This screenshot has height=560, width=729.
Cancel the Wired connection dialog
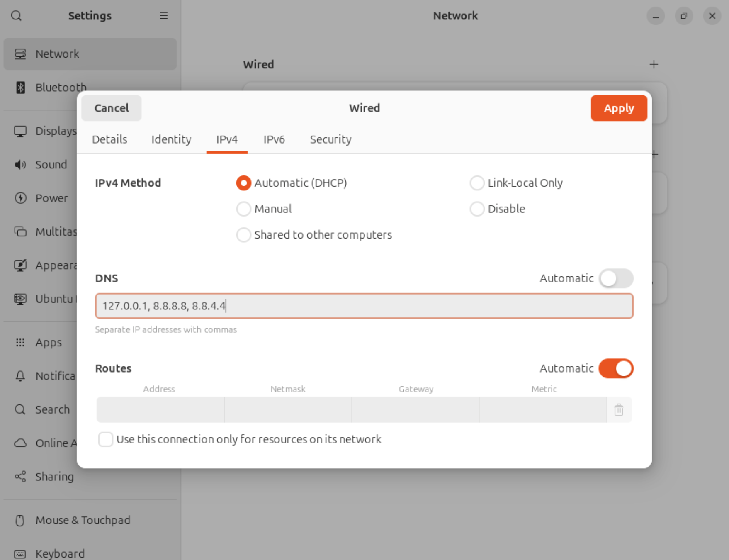pyautogui.click(x=111, y=108)
